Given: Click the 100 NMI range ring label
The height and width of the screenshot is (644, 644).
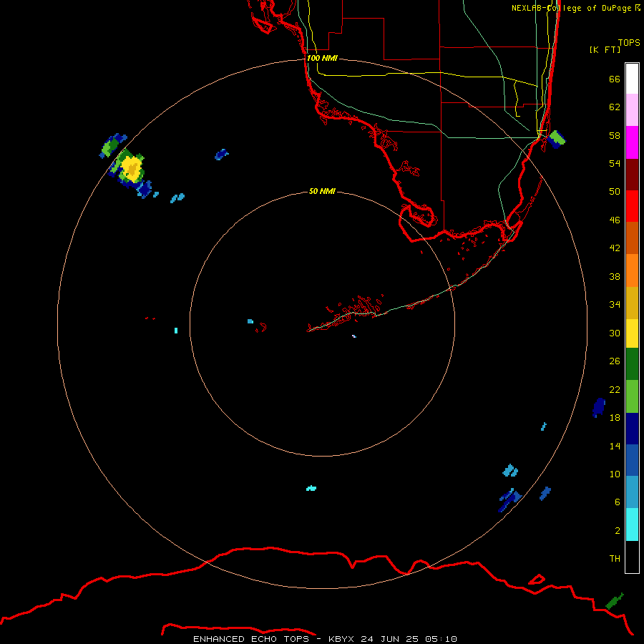Looking at the screenshot, I should (x=322, y=58).
